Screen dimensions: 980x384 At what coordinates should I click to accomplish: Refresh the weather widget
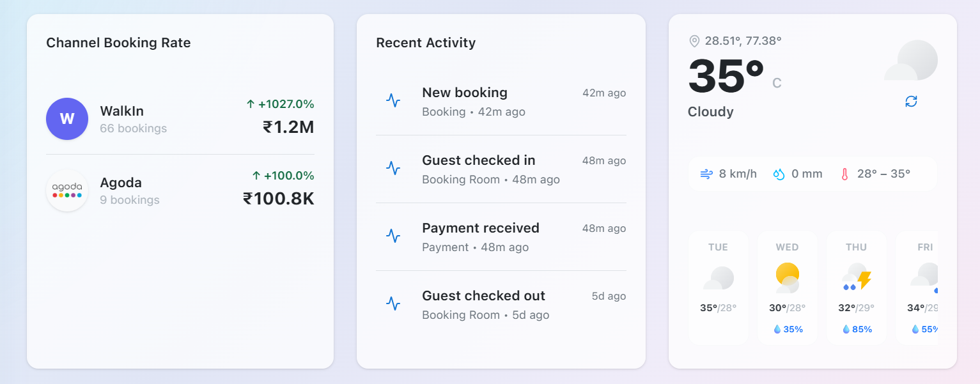click(x=911, y=102)
